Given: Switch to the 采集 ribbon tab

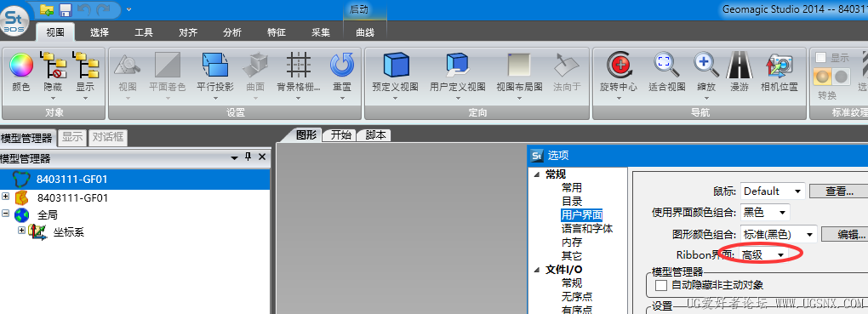Looking at the screenshot, I should click(x=321, y=32).
